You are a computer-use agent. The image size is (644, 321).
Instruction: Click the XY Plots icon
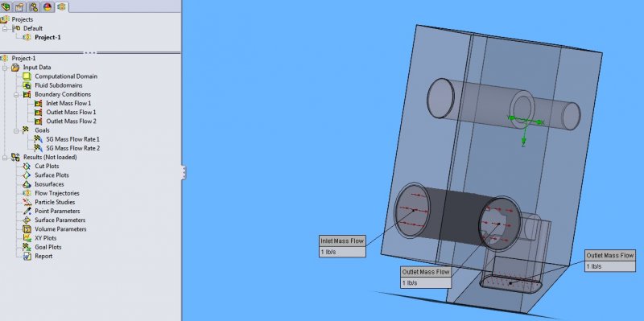27,238
